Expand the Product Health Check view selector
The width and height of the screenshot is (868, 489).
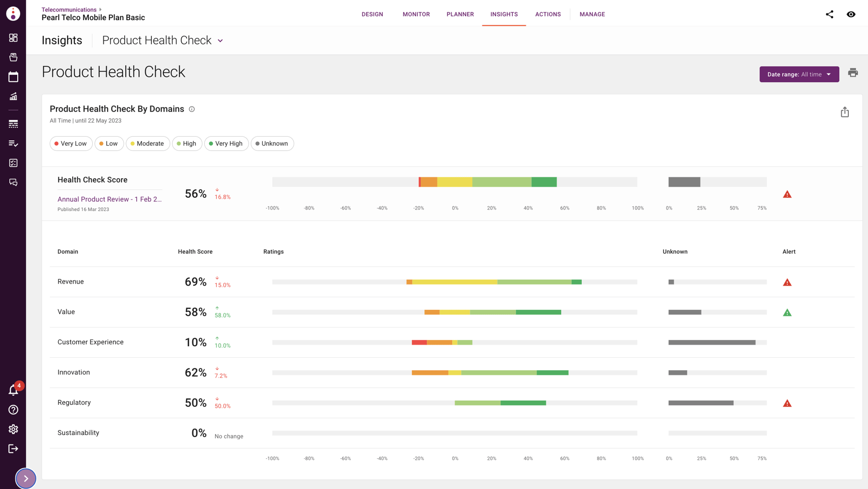click(162, 40)
